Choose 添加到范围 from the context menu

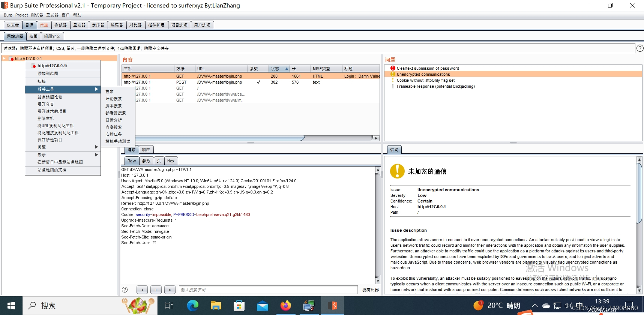(63, 73)
